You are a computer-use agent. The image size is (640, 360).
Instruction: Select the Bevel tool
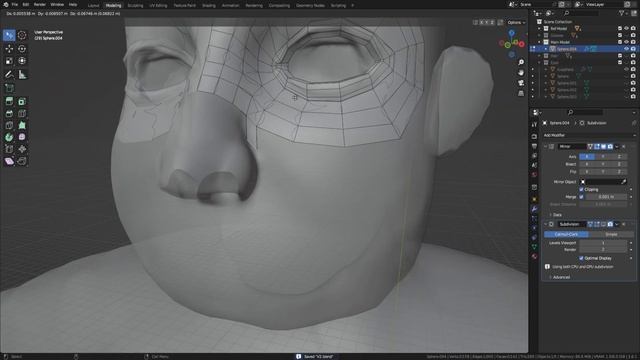tap(9, 113)
